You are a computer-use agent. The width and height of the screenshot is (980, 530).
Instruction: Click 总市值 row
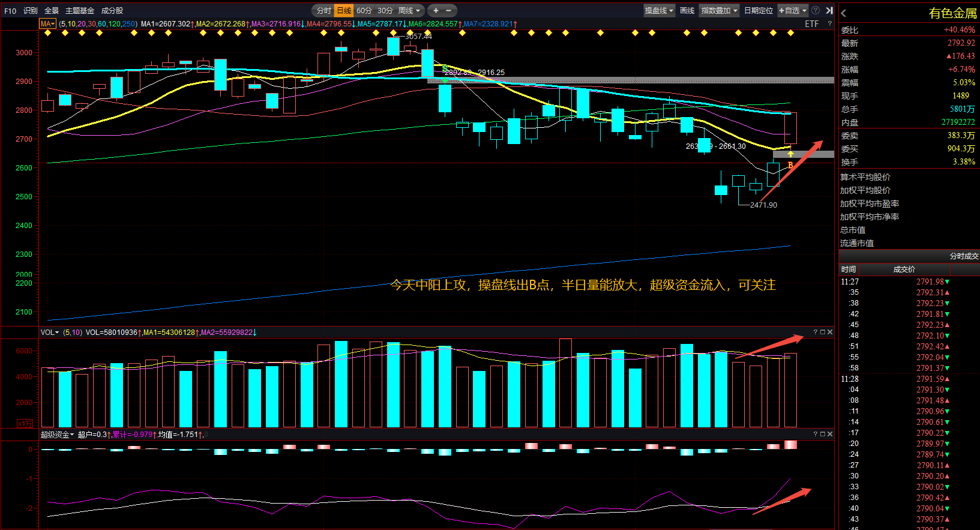point(909,230)
